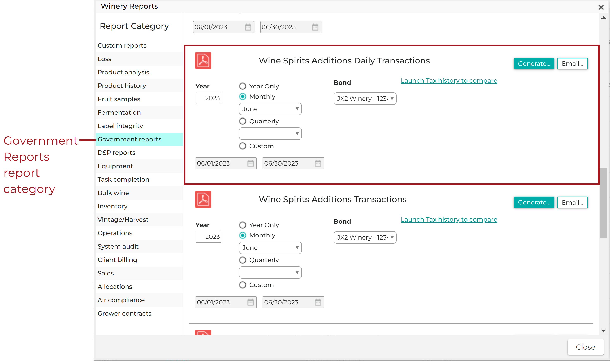Open start date calendar in Additions Transactions section

coord(250,302)
